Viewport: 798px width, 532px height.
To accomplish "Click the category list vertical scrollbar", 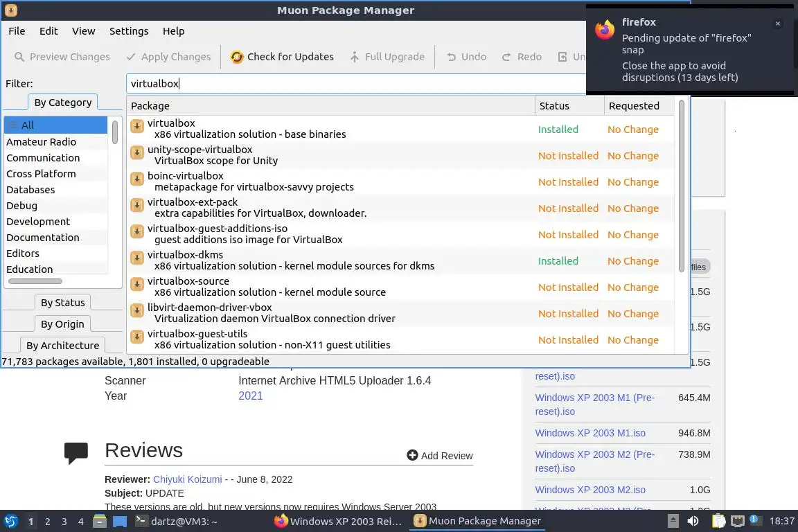I will point(115,132).
